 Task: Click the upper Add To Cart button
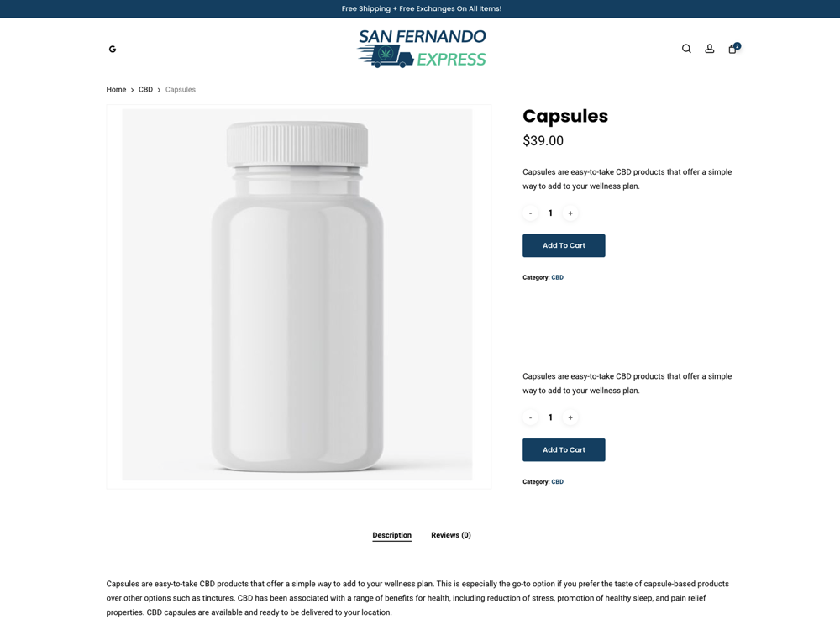tap(564, 245)
